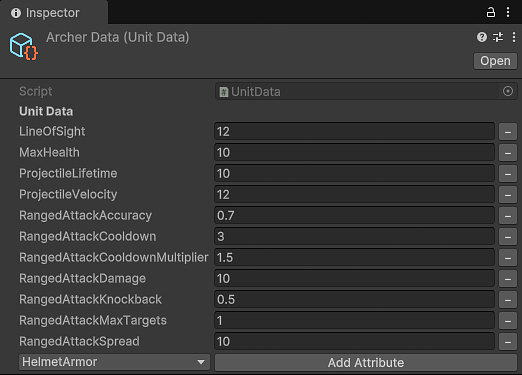
Task: Open Archer Data header more options menu
Action: coord(514,37)
